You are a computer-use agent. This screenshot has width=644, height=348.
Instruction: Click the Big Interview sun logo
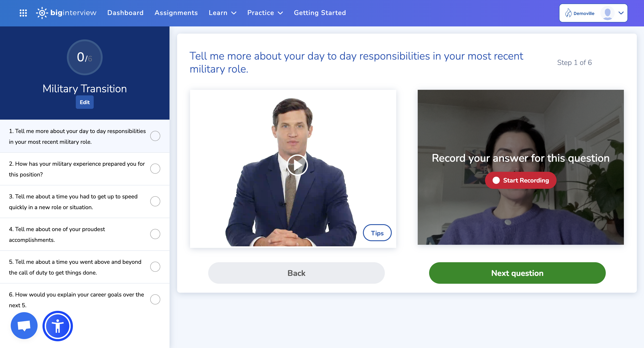[x=42, y=13]
